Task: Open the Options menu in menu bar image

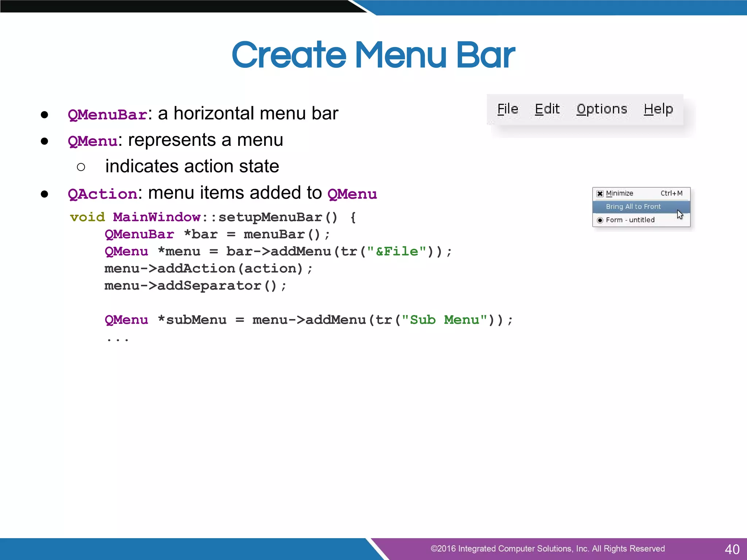Action: (602, 109)
